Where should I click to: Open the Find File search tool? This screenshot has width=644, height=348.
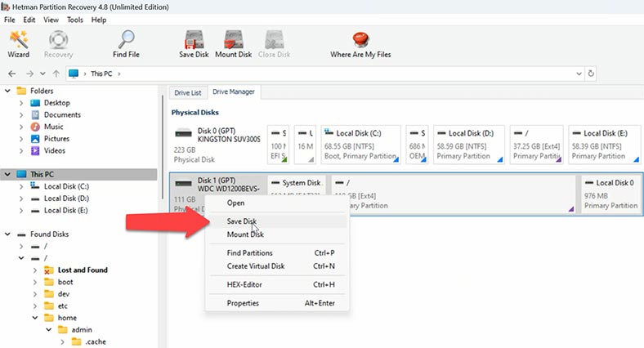pyautogui.click(x=126, y=44)
